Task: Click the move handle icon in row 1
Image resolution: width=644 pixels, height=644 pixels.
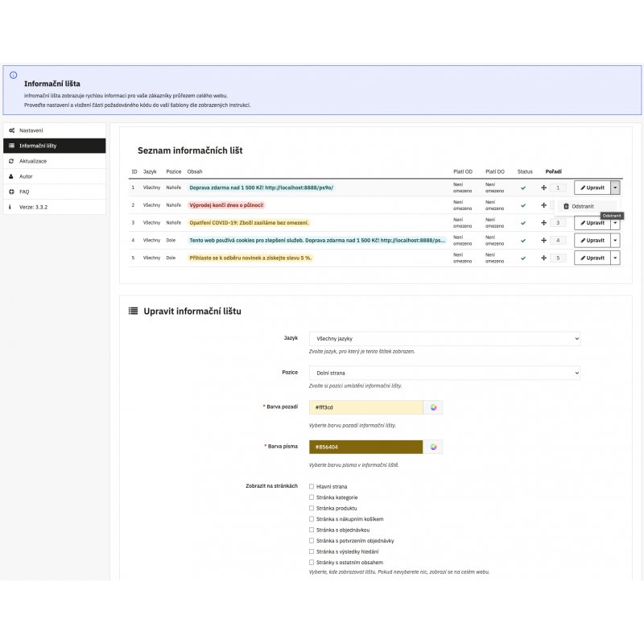Action: (543, 188)
